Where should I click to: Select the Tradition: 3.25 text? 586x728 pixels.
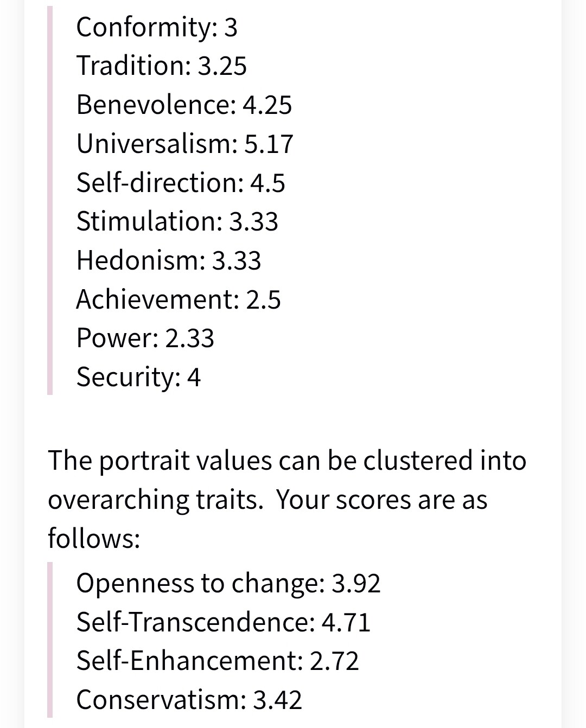pos(161,66)
